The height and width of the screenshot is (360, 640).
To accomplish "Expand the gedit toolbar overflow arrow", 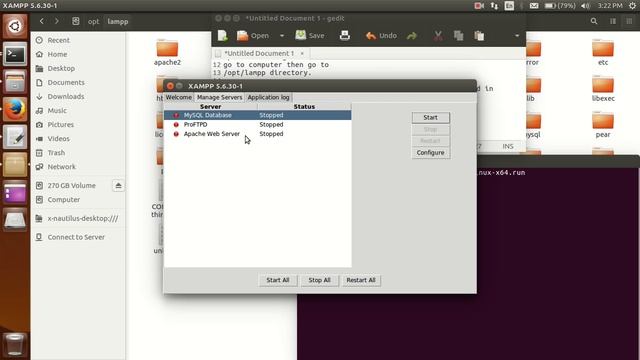I will tap(517, 36).
